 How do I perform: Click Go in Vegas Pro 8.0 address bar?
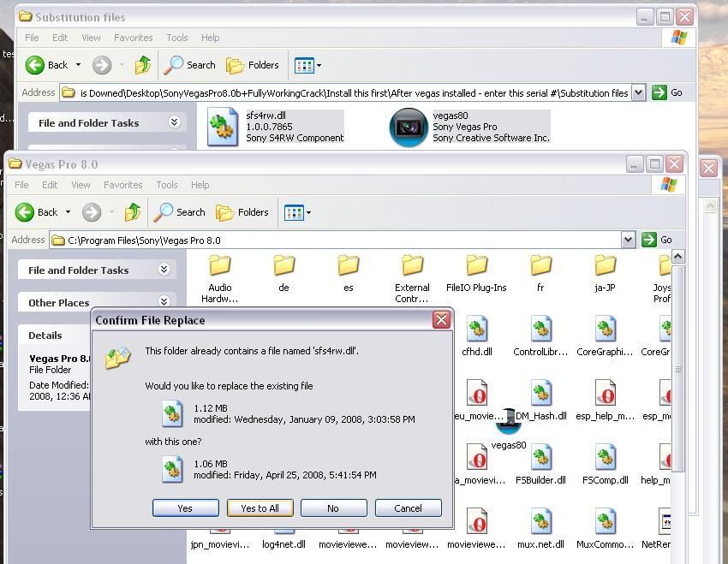tap(657, 240)
